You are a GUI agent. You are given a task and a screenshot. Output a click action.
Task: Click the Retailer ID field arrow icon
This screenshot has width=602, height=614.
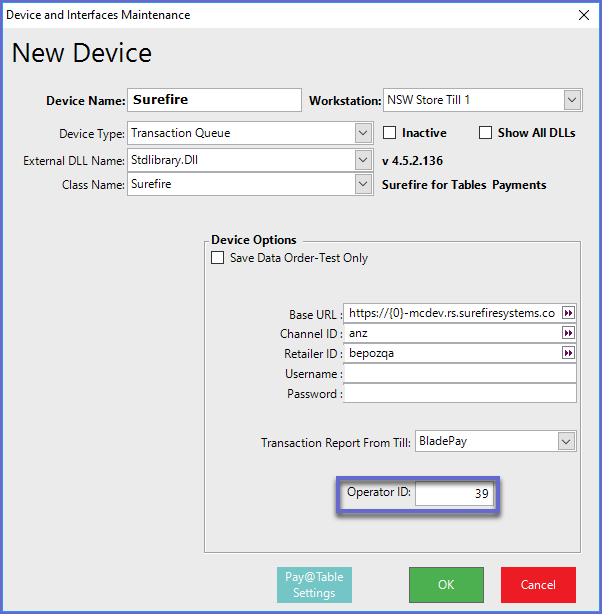pos(569,353)
